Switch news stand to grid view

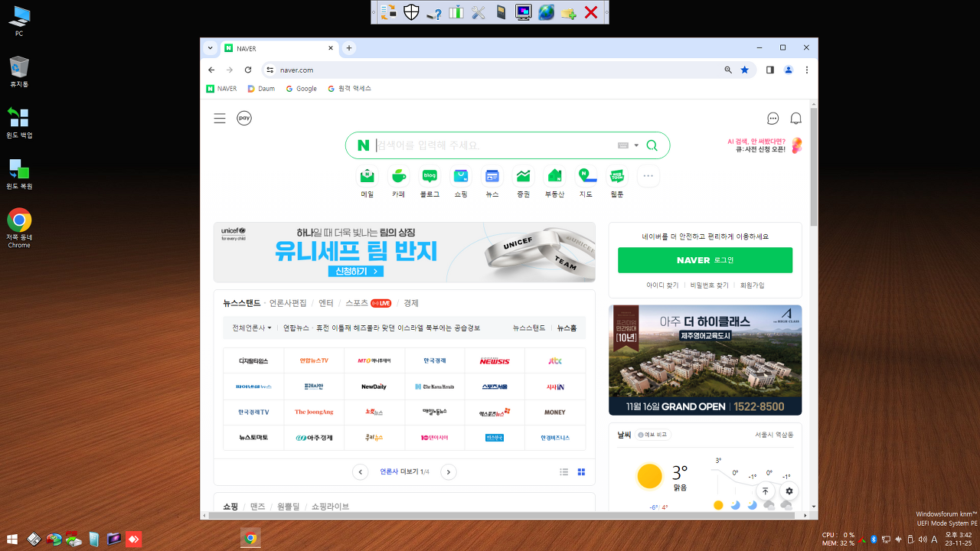tap(581, 472)
